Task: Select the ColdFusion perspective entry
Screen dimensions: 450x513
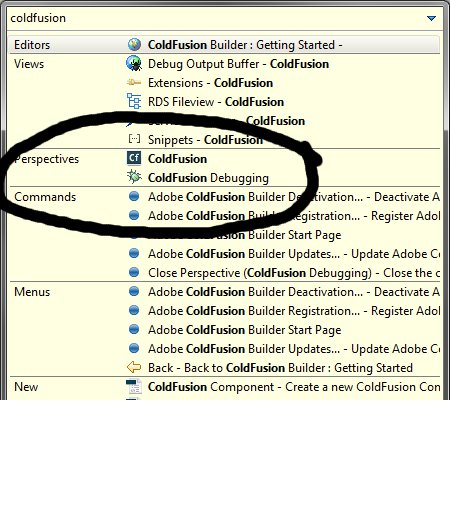Action: tap(177, 159)
